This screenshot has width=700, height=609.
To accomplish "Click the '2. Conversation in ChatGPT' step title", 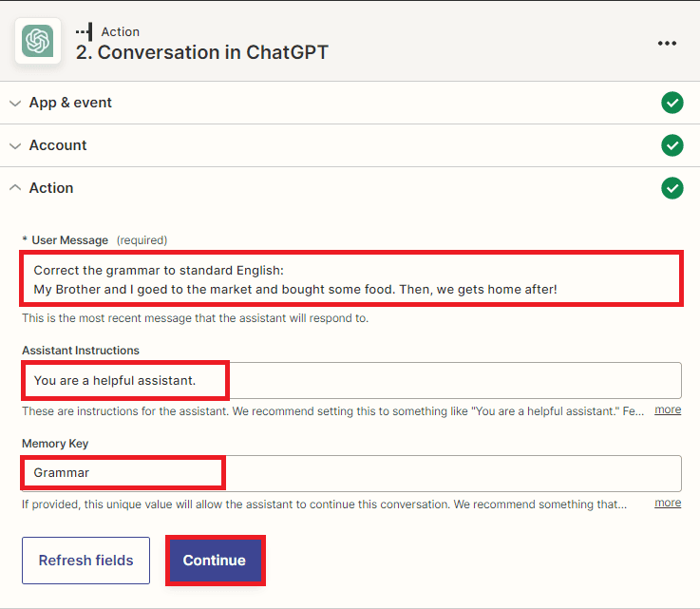I will coord(201,52).
